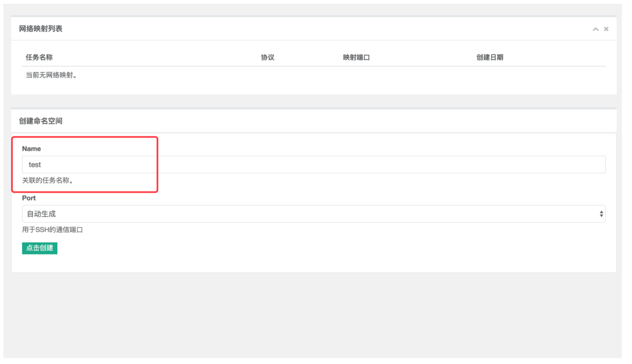Click the 关联的任务名称。 help text
The height and width of the screenshot is (364, 632).
(x=49, y=180)
